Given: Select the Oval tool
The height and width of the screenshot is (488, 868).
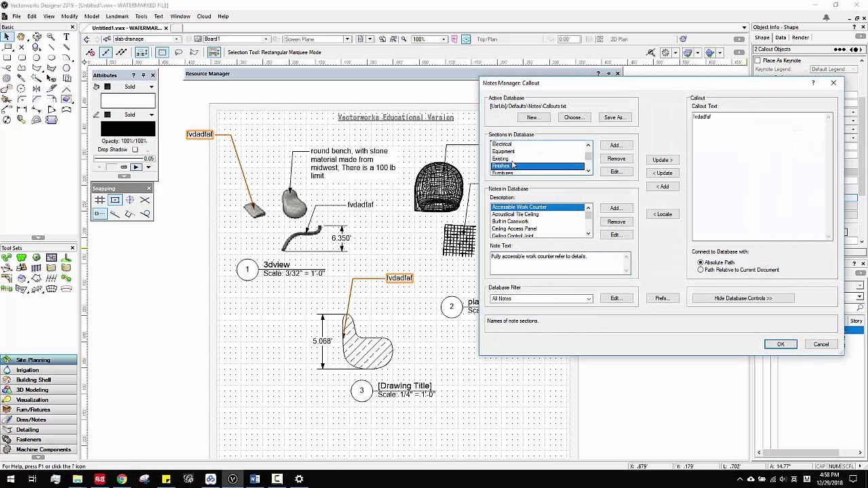Looking at the screenshot, I should pyautogui.click(x=52, y=58).
